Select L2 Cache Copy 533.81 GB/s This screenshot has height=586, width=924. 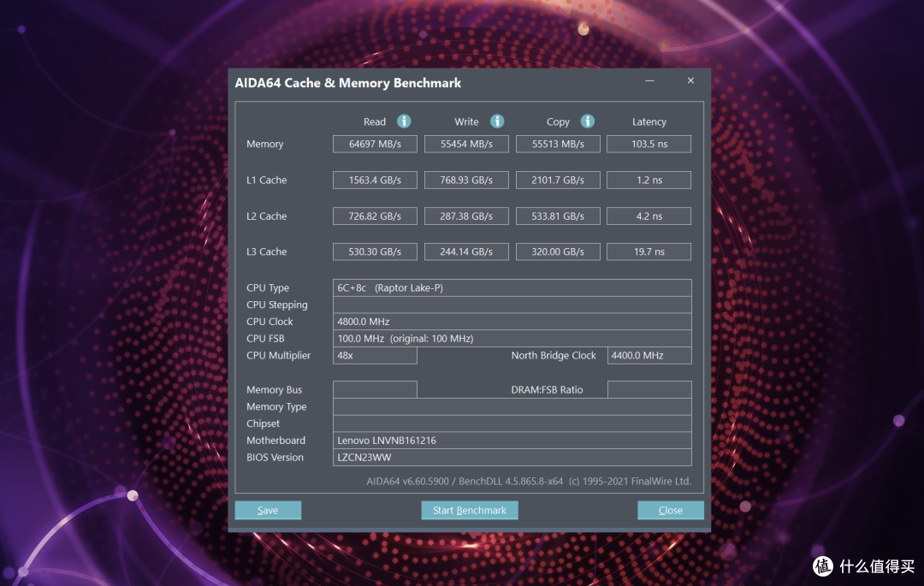(558, 216)
